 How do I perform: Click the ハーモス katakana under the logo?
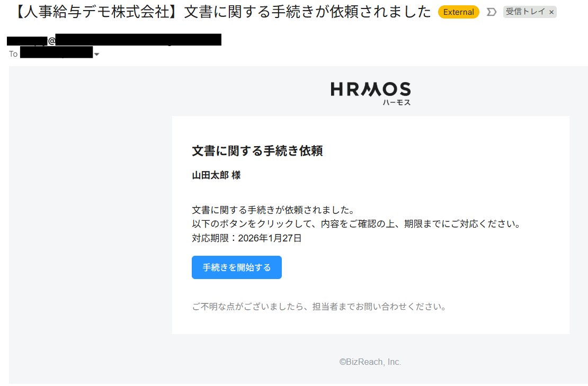[x=396, y=102]
